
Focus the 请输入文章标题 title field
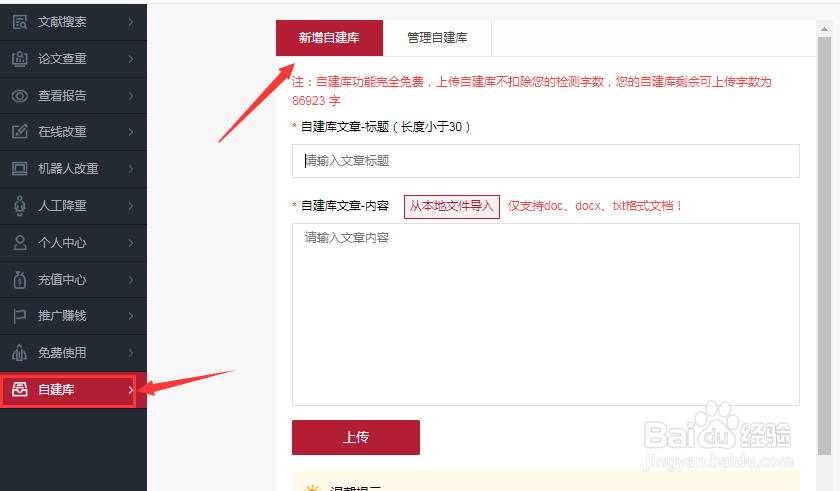[x=546, y=161]
